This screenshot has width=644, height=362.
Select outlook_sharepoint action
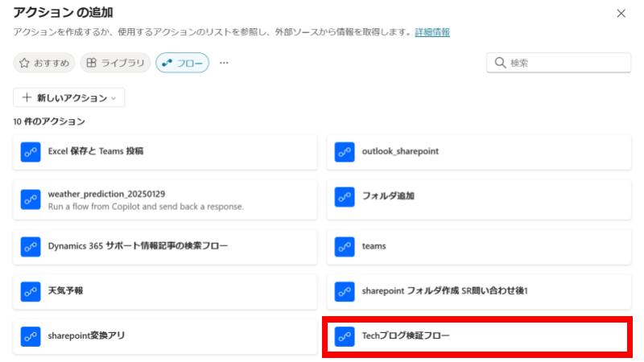click(479, 152)
